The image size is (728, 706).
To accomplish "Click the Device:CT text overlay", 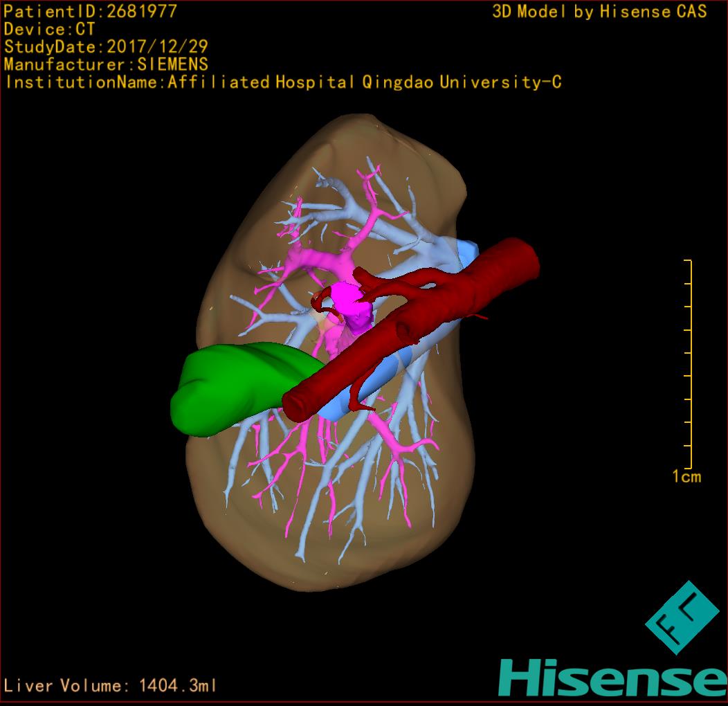I will pos(49,29).
